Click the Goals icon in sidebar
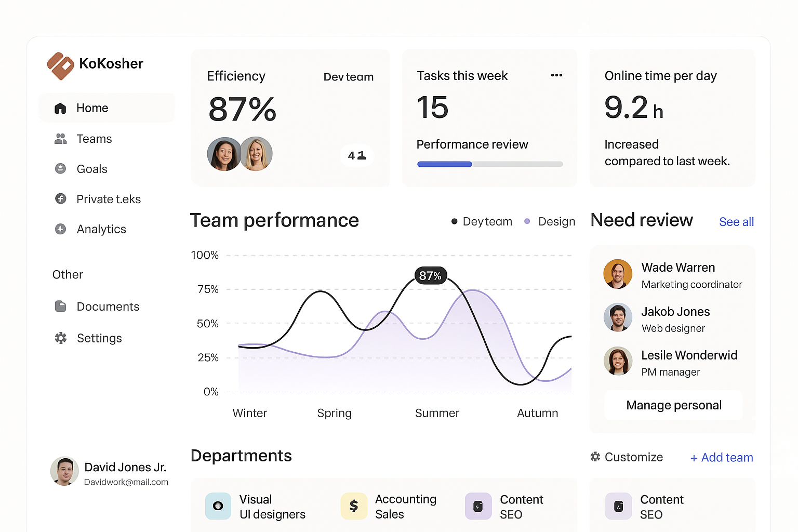 [x=61, y=169]
